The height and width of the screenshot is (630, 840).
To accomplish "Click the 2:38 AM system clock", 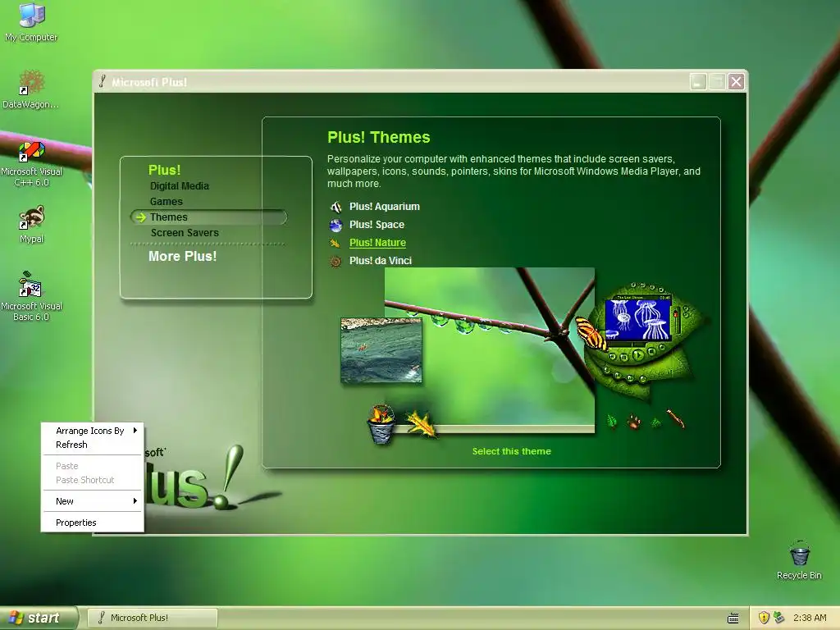I will point(810,618).
